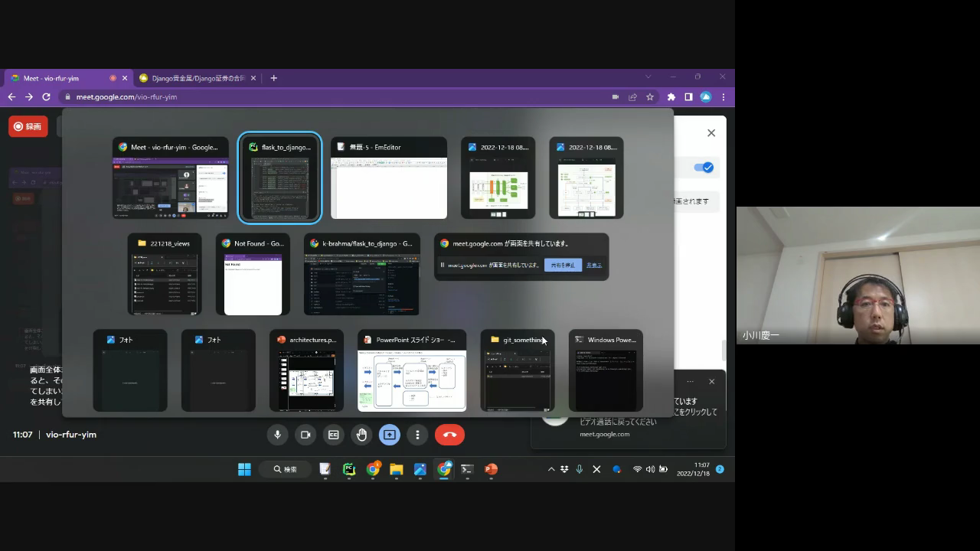Image resolution: width=980 pixels, height=551 pixels.
Task: Turn off the camera in Meet
Action: point(305,435)
